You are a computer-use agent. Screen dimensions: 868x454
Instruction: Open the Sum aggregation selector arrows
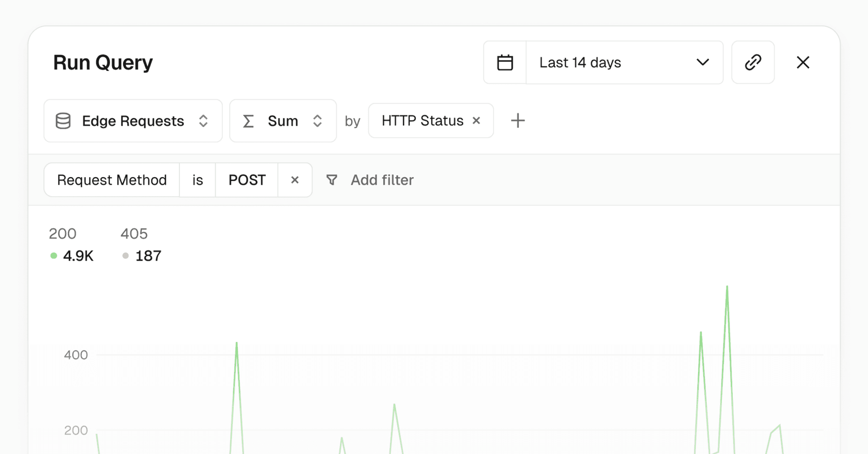(x=317, y=121)
